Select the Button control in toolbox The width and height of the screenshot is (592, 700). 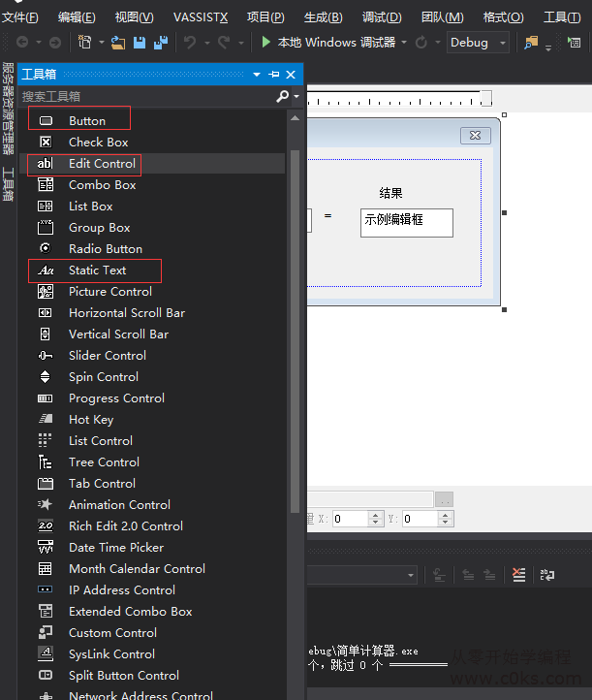click(86, 120)
